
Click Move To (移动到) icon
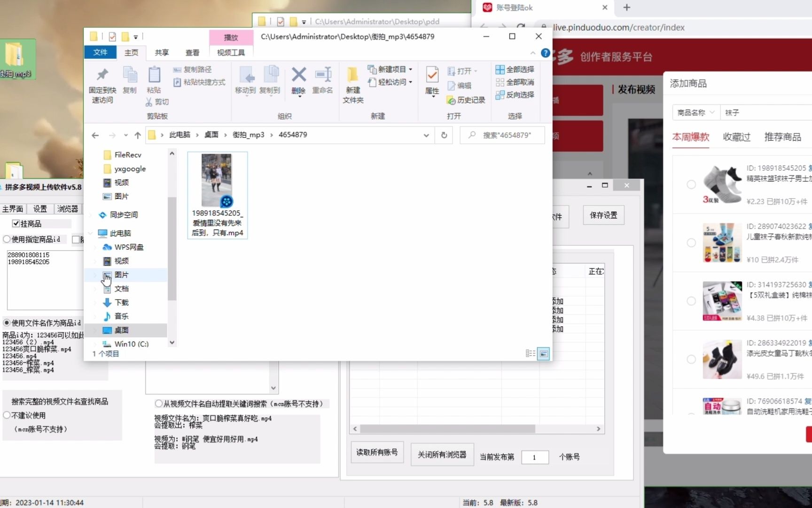click(x=246, y=75)
